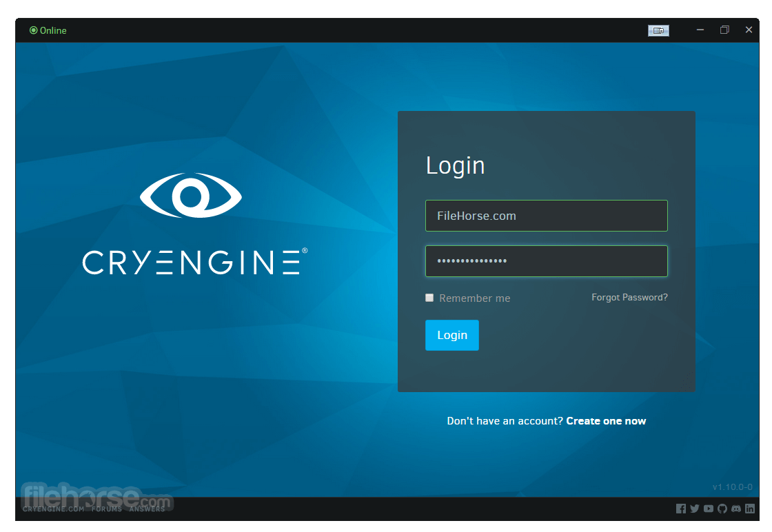This screenshot has height=532, width=772.
Task: Follow the Create one now link
Action: click(x=606, y=421)
